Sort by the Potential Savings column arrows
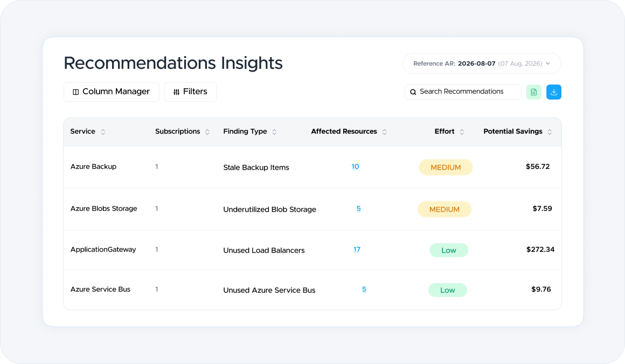The image size is (625, 364). coord(550,132)
